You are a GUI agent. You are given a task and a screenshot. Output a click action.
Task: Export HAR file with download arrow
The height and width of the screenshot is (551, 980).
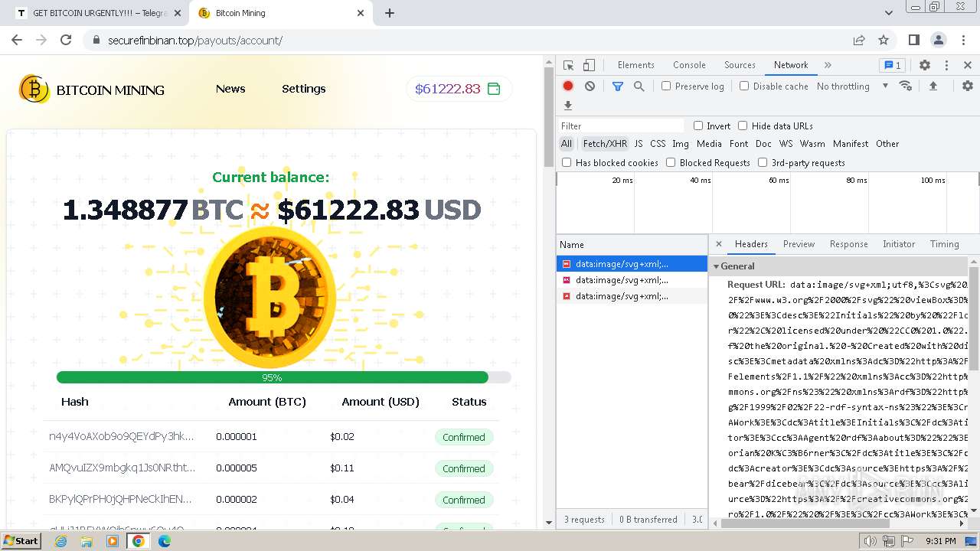[568, 106]
